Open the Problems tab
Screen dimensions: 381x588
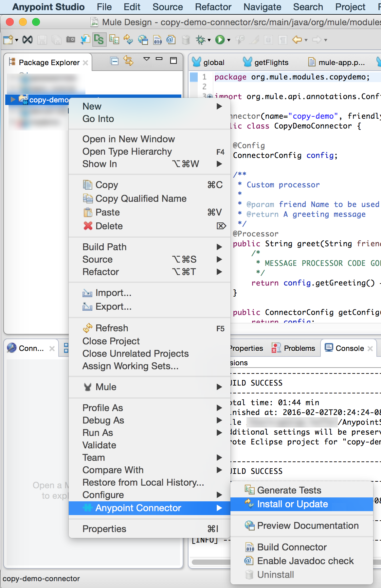coord(299,348)
